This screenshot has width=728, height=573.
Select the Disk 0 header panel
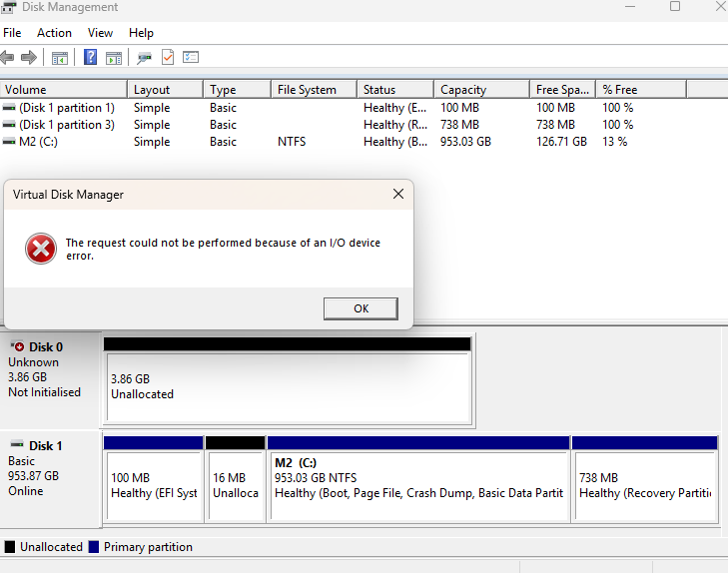(50, 379)
